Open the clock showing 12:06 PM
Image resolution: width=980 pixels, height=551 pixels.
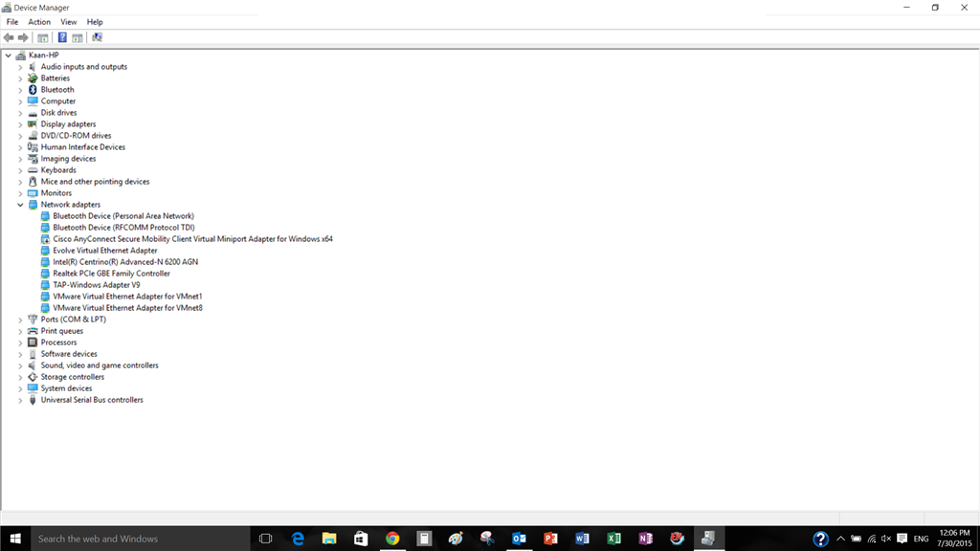click(x=955, y=539)
